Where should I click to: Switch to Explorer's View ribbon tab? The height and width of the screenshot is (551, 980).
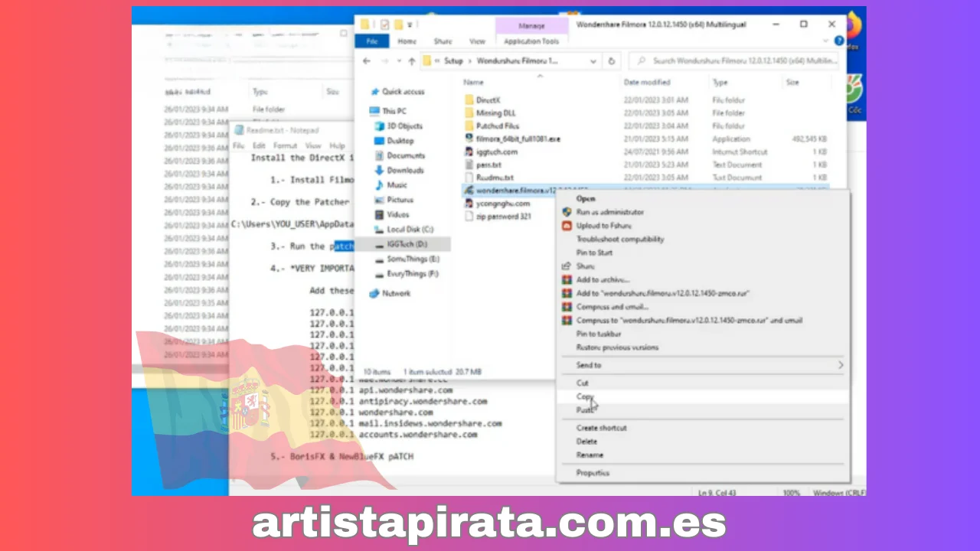478,41
